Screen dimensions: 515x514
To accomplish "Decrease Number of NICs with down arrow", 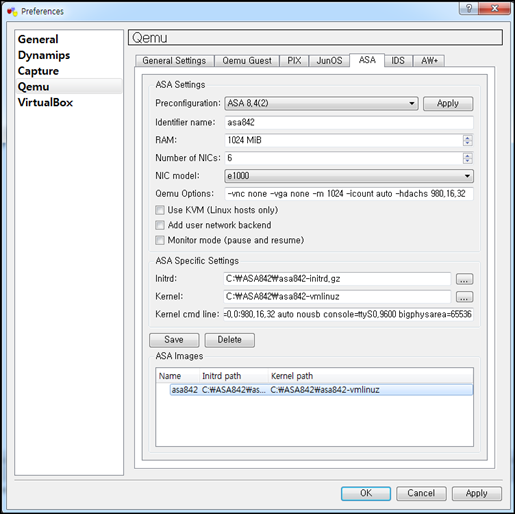I will 468,161.
